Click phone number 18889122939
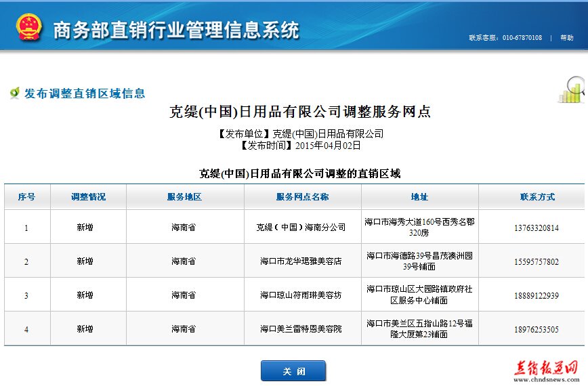 point(537,296)
